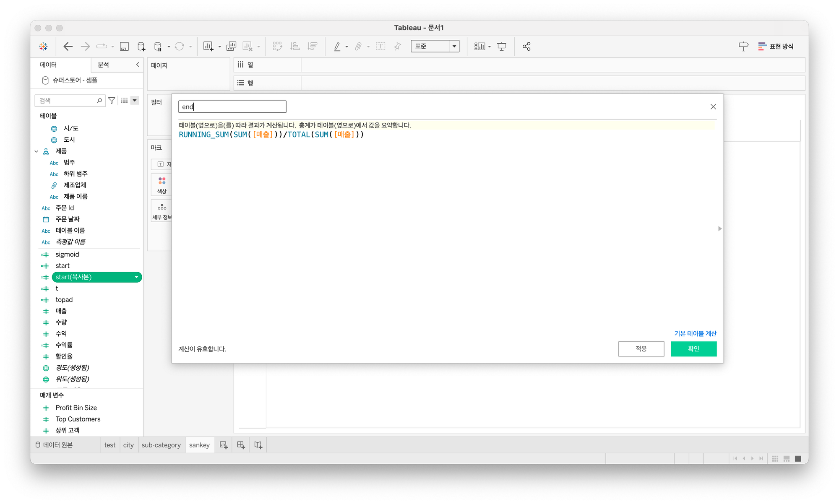Click the 확인 button

pos(693,349)
